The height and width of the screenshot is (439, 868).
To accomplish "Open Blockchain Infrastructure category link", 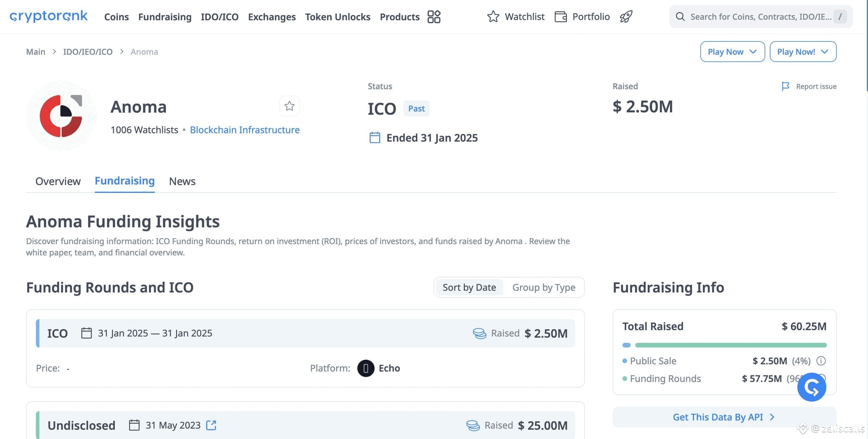I will pyautogui.click(x=245, y=130).
